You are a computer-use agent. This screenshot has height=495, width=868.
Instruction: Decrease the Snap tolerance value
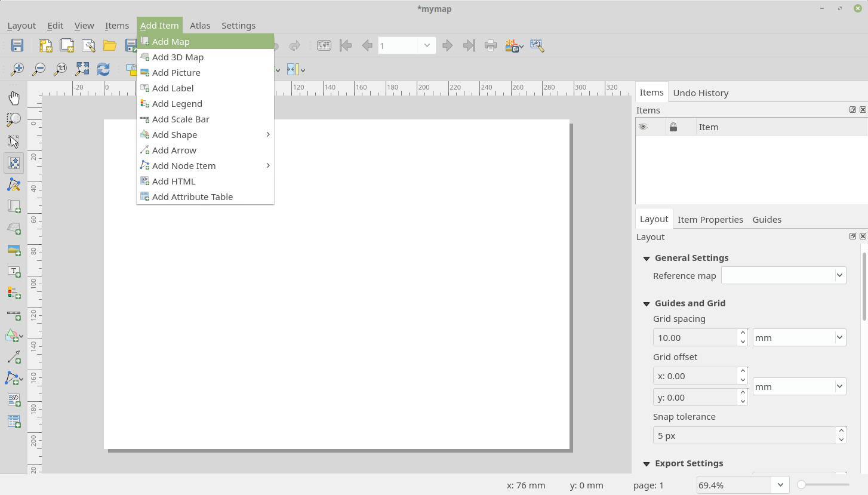841,440
